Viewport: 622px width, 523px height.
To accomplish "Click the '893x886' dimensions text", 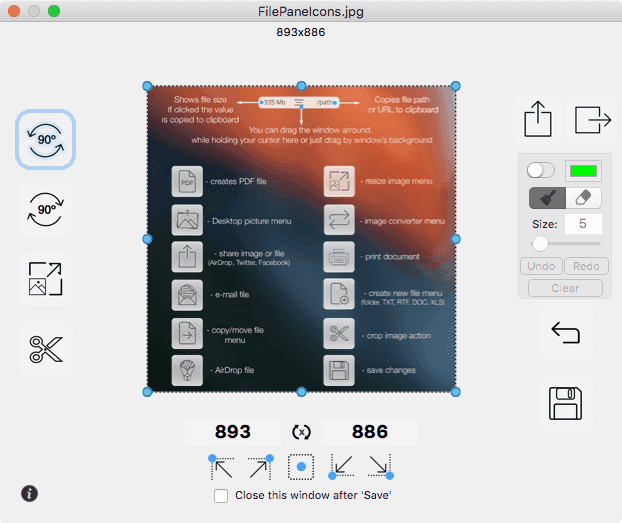I will point(301,32).
